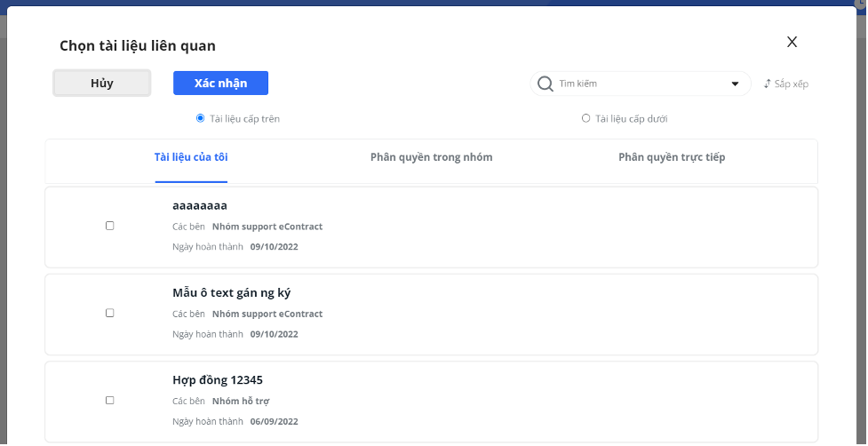Select the Hợp đồng 12345 checkbox
868x446 pixels.
(x=109, y=401)
